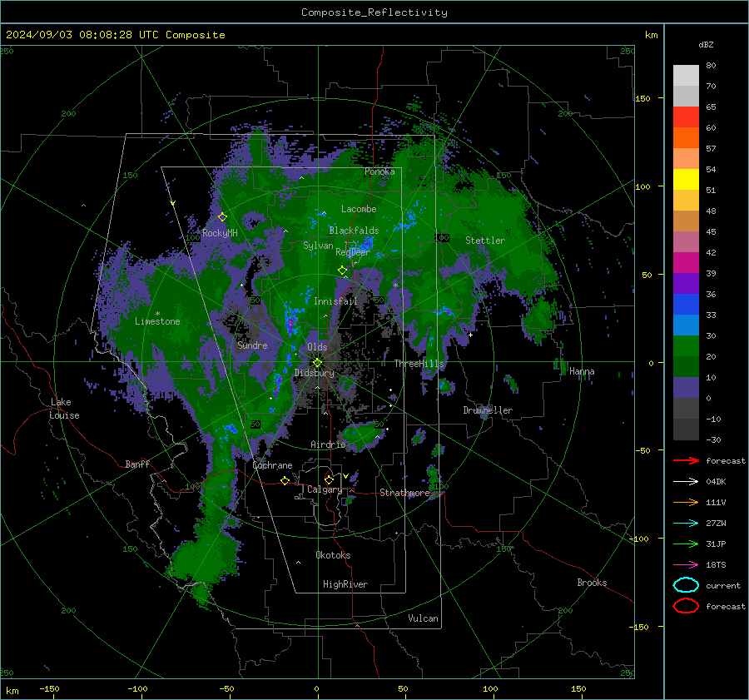This screenshot has width=749, height=700.
Task: Pick the slate purple 0-10 dBZ swatch
Action: pyautogui.click(x=686, y=388)
